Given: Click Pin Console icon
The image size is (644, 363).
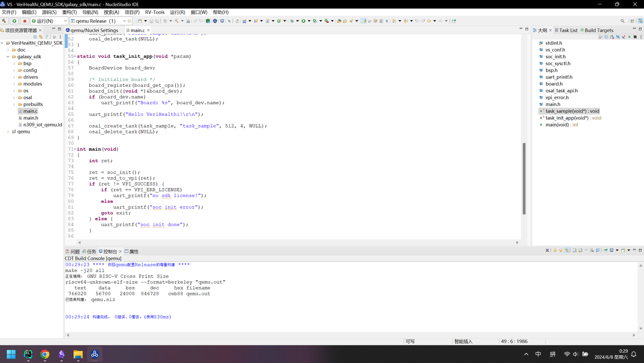Looking at the screenshot, I should click(x=606, y=250).
